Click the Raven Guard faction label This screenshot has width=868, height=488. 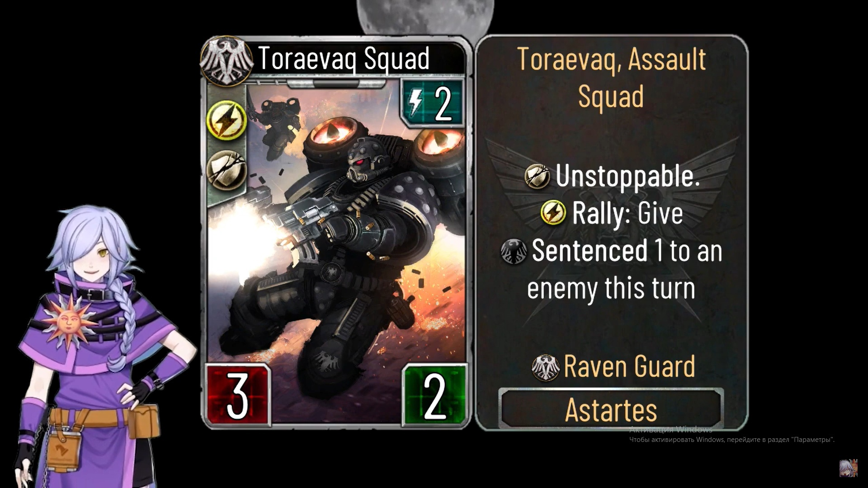tap(629, 366)
